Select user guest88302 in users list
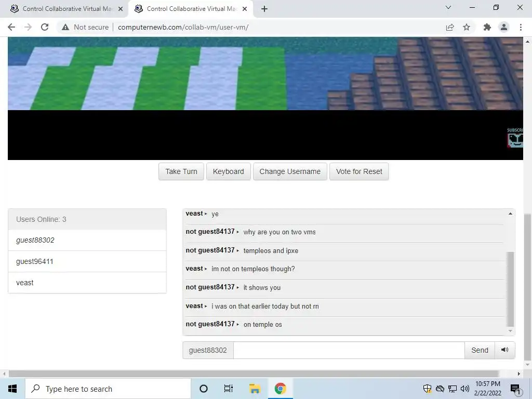Image resolution: width=532 pixels, height=399 pixels. (87, 240)
